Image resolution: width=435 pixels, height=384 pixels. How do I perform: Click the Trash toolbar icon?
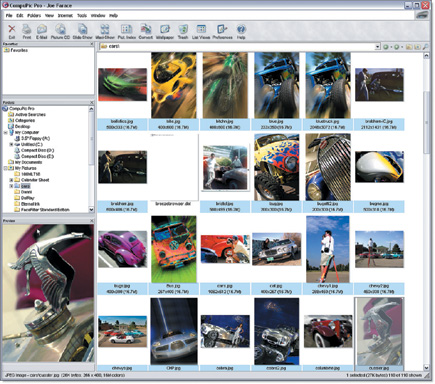(183, 29)
